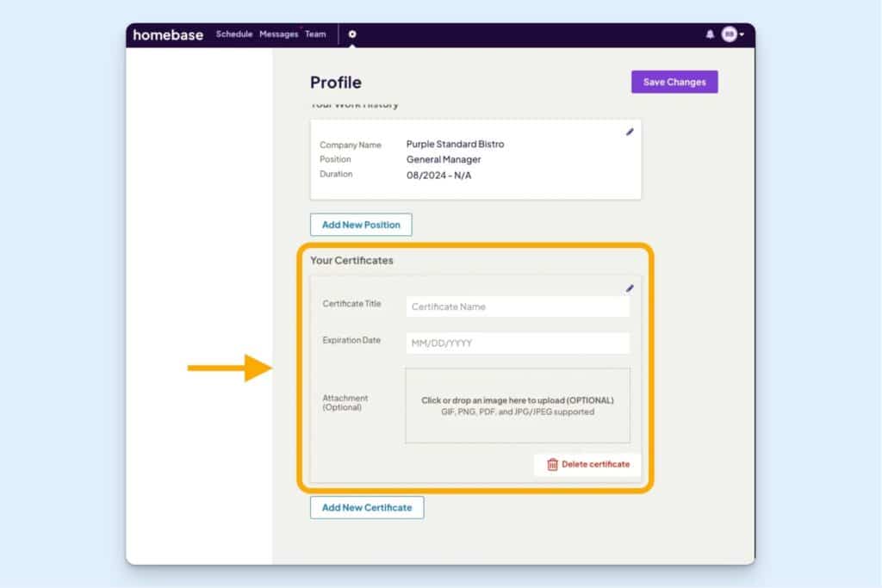This screenshot has width=882, height=588.
Task: Edit the Purple Standard Bistro work history entry
Action: click(x=630, y=131)
